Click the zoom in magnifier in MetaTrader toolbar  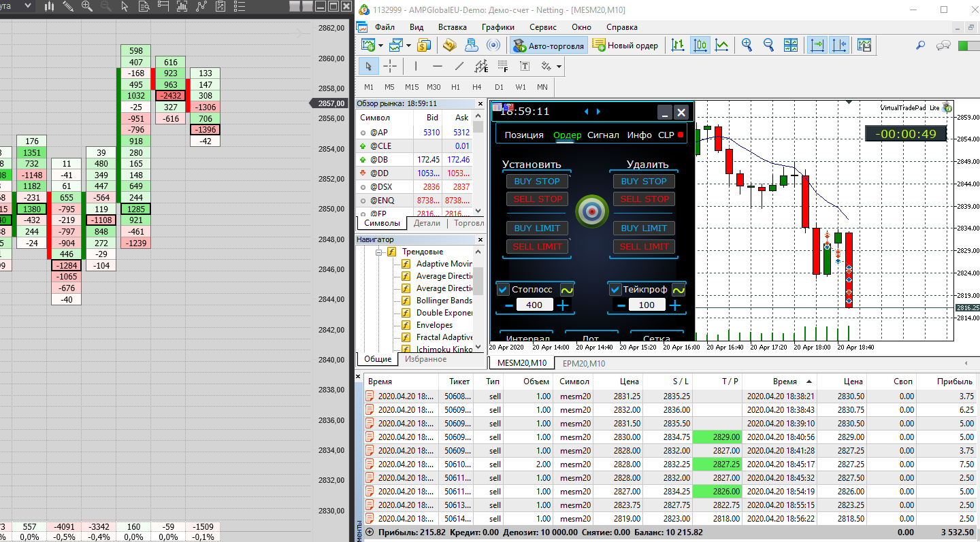[x=747, y=46]
